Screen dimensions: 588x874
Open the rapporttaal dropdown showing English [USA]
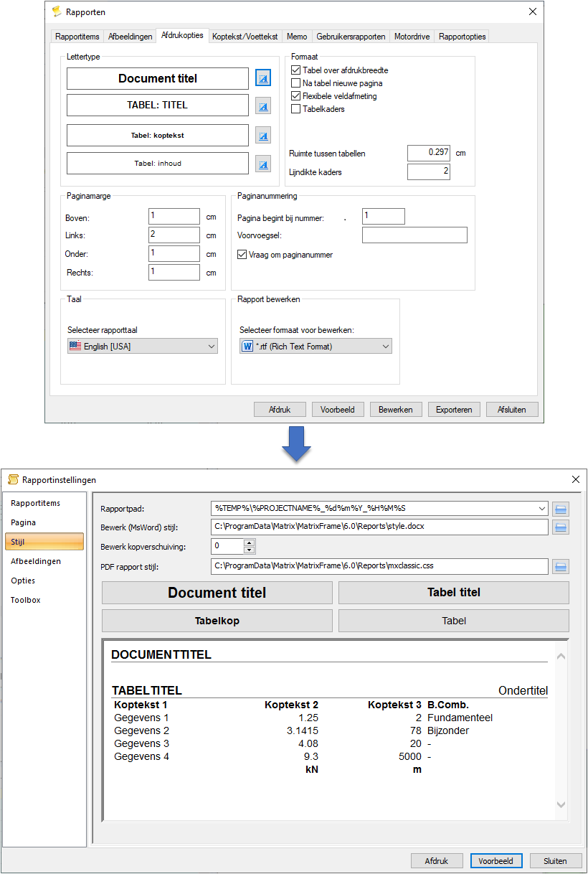pyautogui.click(x=211, y=346)
